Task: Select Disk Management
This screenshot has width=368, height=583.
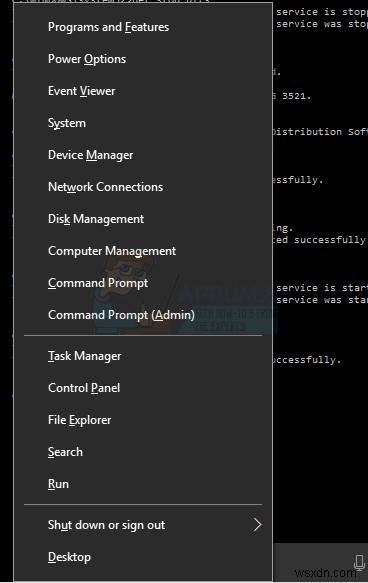Action: pos(143,219)
